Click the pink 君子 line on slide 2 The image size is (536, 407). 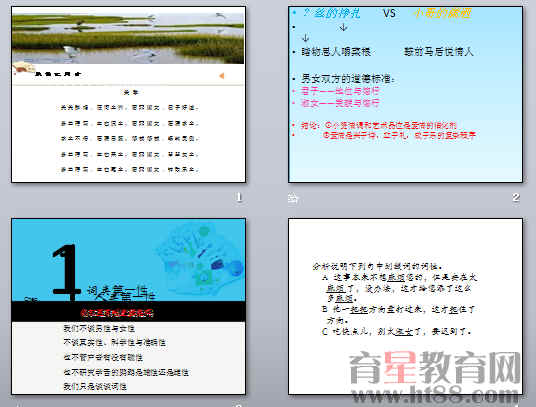pyautogui.click(x=340, y=91)
